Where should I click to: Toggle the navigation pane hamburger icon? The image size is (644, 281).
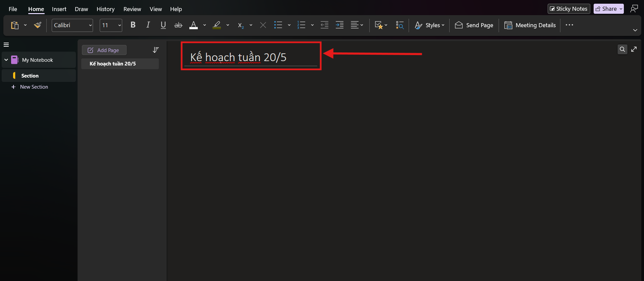[6, 45]
